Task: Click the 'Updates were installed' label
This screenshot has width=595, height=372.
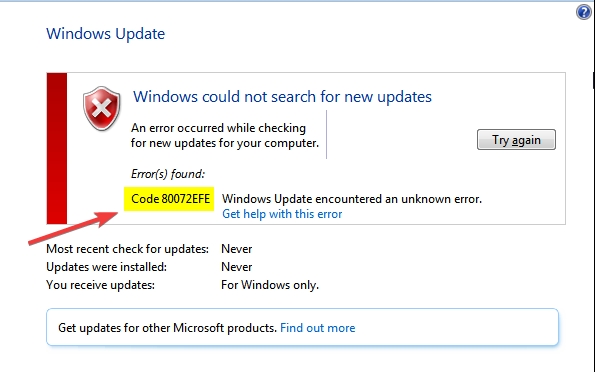Action: pyautogui.click(x=106, y=267)
